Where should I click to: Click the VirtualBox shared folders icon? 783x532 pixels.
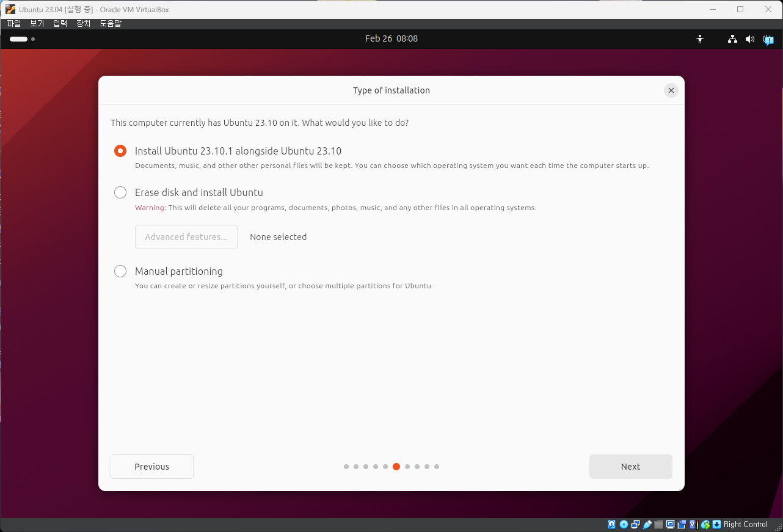click(658, 525)
